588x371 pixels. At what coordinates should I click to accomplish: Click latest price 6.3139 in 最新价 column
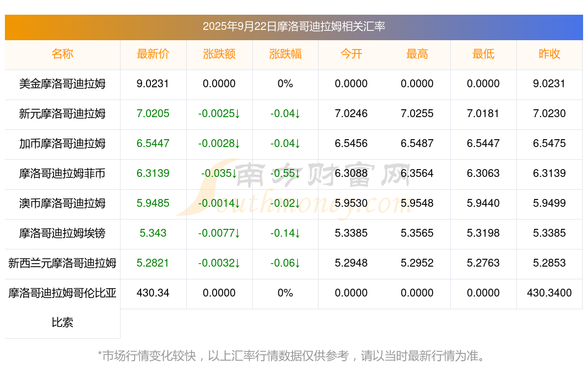(153, 173)
